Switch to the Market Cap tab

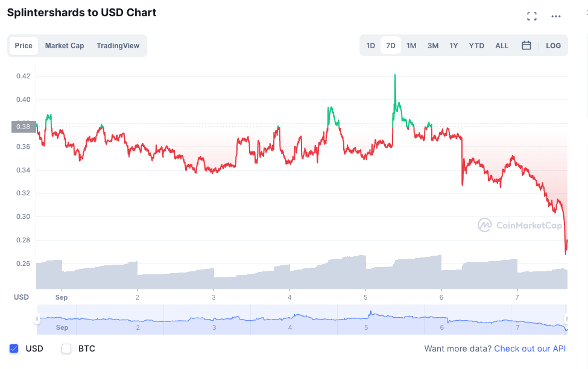65,46
